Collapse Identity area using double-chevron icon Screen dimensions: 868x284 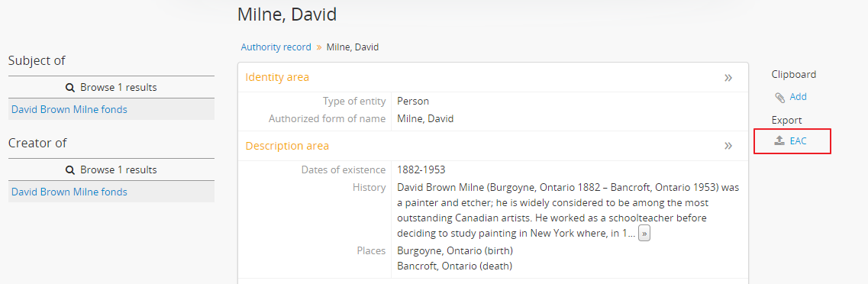tap(728, 78)
